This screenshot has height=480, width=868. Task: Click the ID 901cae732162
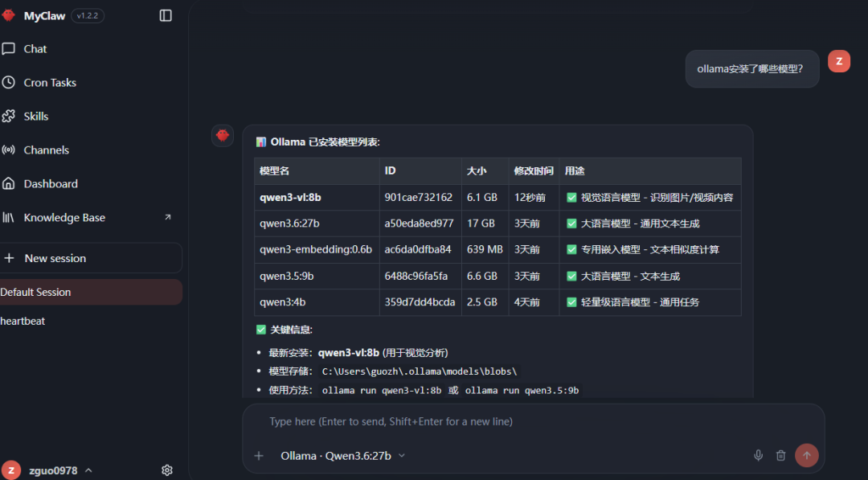419,198
